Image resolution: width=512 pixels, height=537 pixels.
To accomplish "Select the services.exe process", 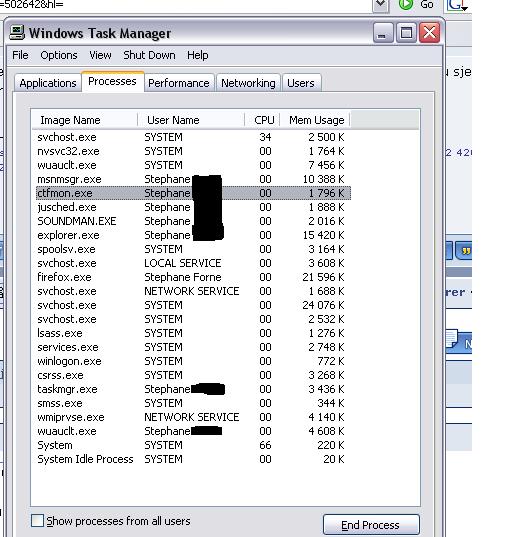I will [193, 347].
